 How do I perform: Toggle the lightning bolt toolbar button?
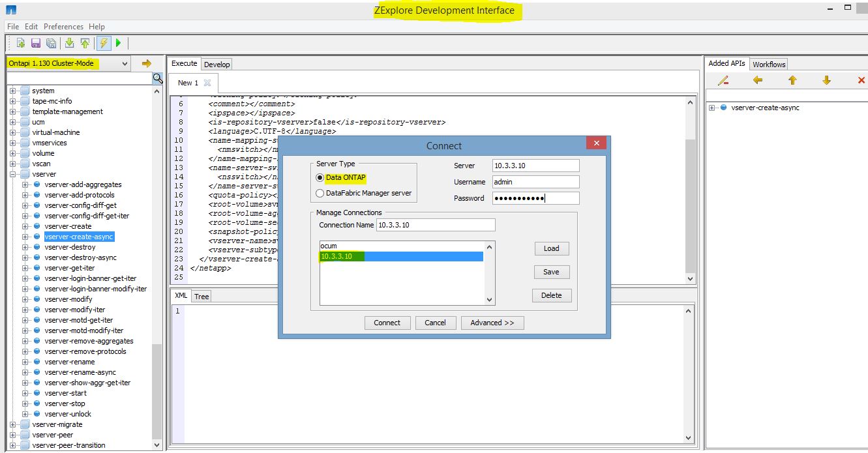(x=103, y=42)
